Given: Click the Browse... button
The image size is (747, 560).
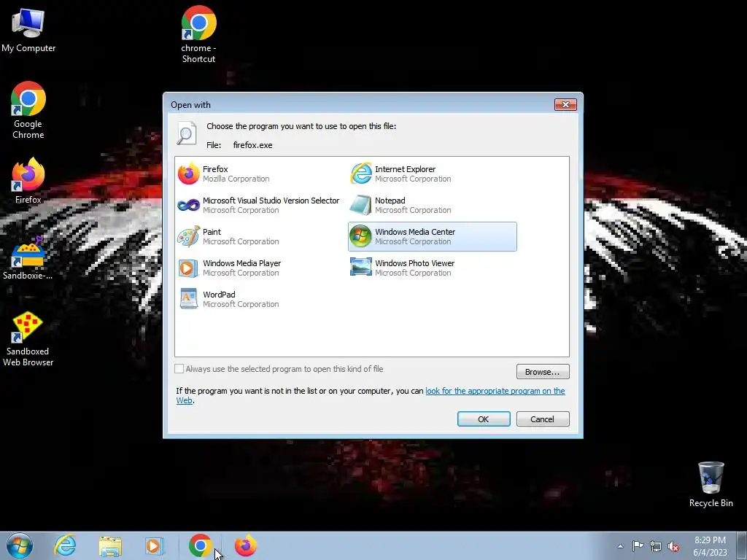Looking at the screenshot, I should (x=543, y=372).
